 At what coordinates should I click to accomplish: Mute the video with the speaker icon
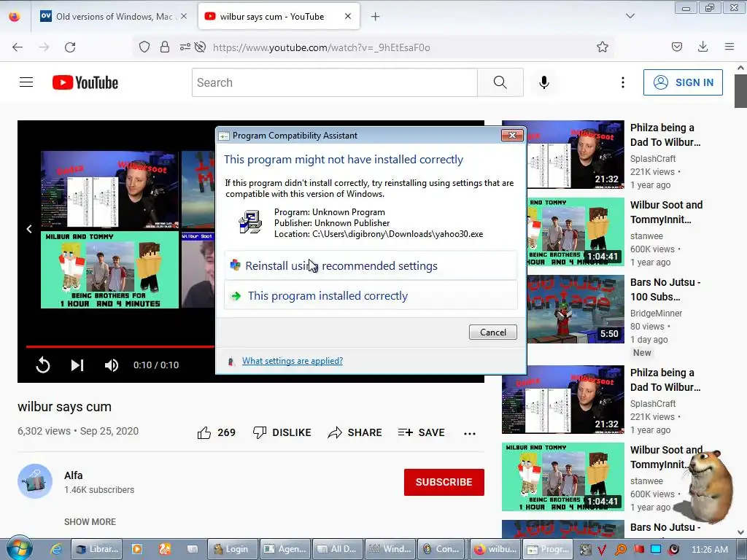click(112, 365)
